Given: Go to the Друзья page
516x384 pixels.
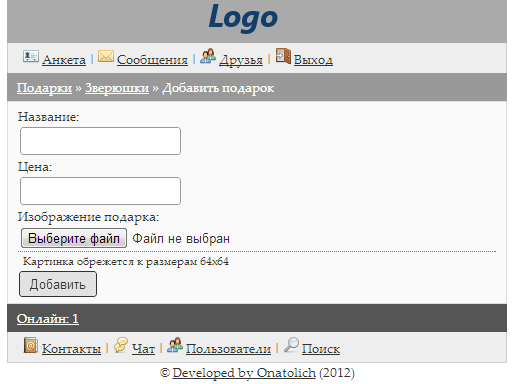Looking at the screenshot, I should coord(241,60).
